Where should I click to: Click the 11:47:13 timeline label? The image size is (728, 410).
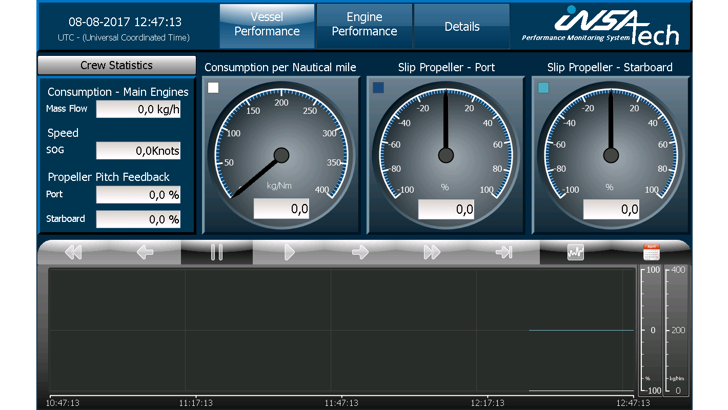[341, 403]
